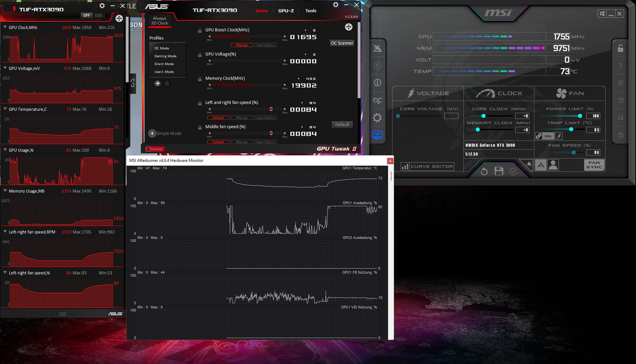Delete profile with the trash icon
The height and width of the screenshot is (364, 636).
pos(167,84)
